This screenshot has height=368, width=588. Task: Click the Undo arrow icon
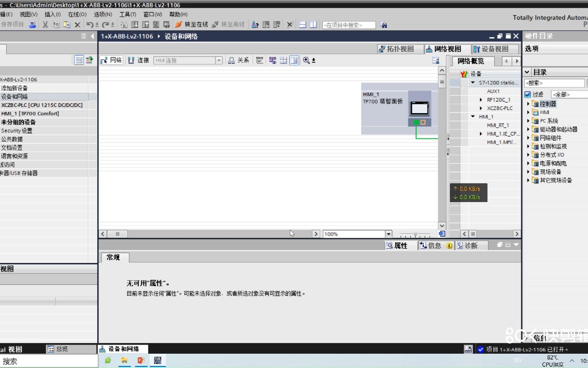tap(90, 25)
